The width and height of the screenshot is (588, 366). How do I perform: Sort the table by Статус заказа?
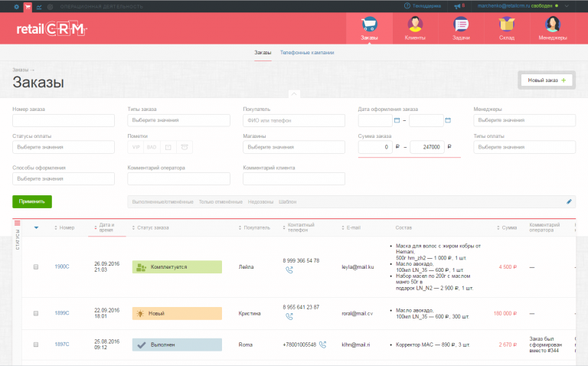tap(150, 227)
